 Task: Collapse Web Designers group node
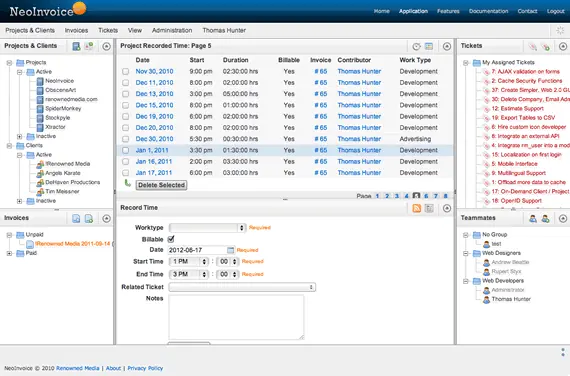(x=466, y=253)
